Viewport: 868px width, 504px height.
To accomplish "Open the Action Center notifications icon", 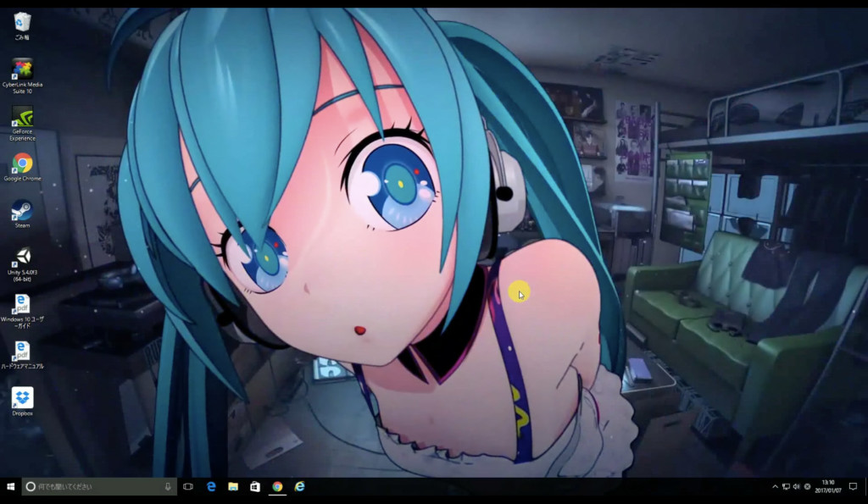I will coord(853,487).
